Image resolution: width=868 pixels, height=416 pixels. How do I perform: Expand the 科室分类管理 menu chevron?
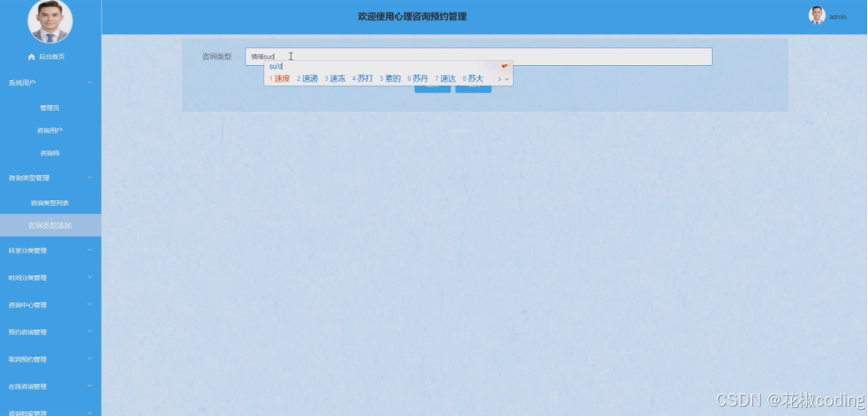point(89,250)
